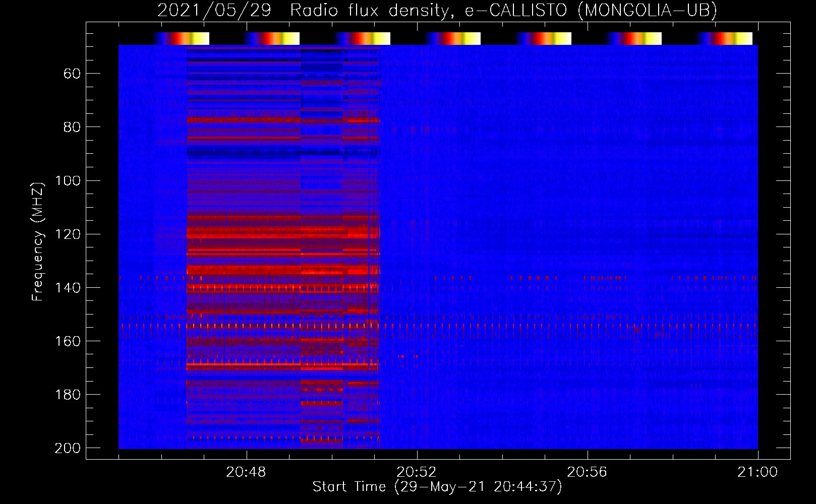Click the 60 MHz frequency tick label
816x504 pixels.
click(72, 74)
